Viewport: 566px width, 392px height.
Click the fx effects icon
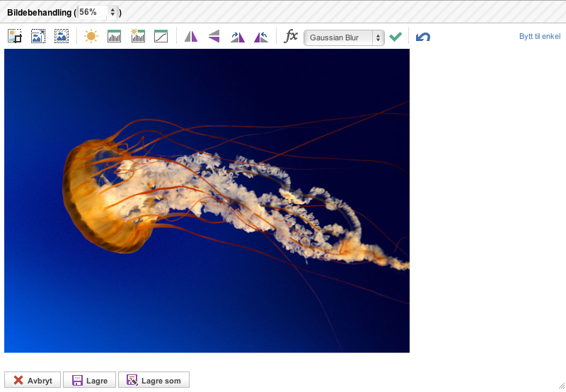point(291,37)
